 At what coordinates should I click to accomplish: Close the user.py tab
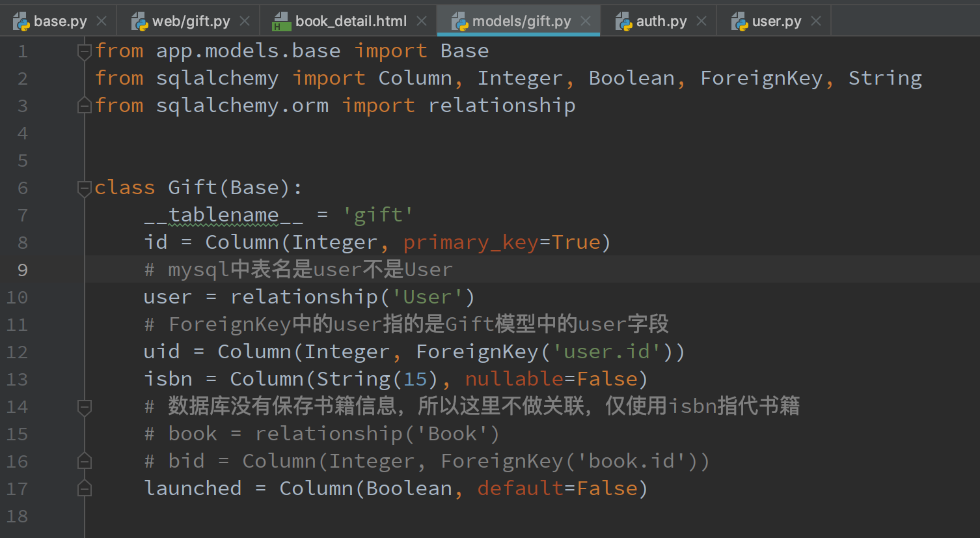coord(816,21)
